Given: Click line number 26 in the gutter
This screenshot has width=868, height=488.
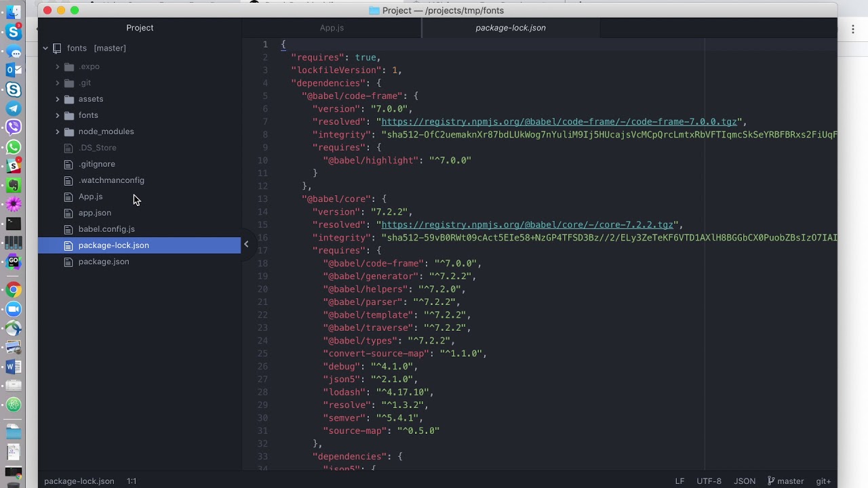Looking at the screenshot, I should click(x=262, y=367).
